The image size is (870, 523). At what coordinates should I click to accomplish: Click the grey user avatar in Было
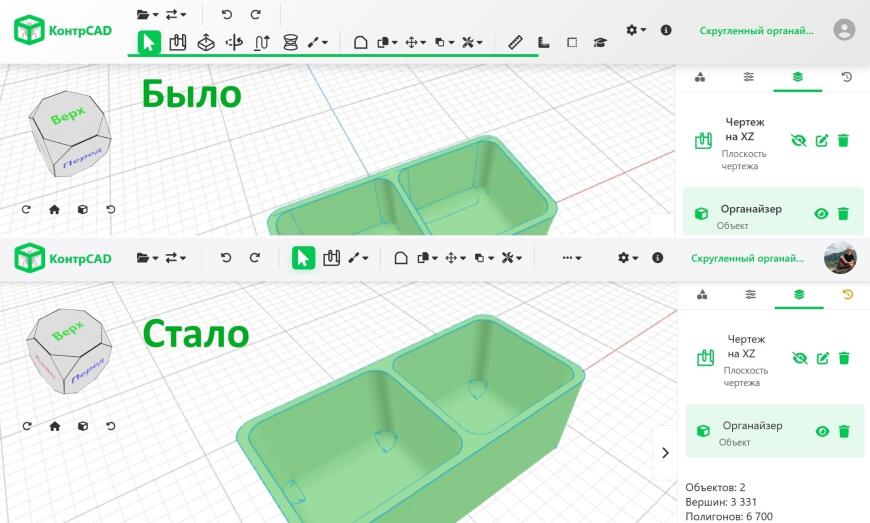[844, 29]
